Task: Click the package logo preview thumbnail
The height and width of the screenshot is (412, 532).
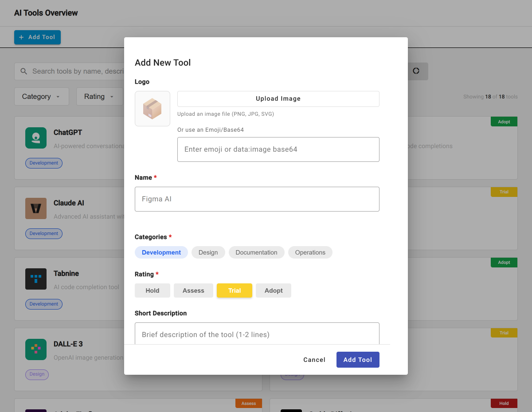Action: click(x=153, y=109)
